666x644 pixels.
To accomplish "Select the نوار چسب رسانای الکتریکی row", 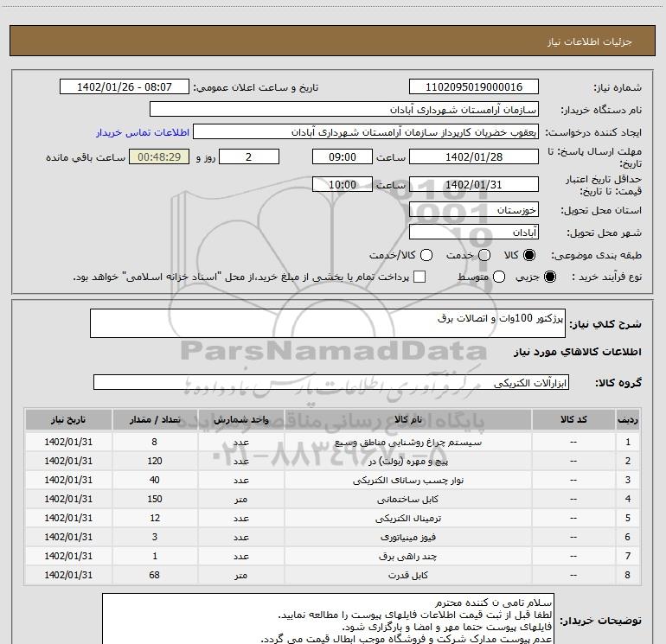I will point(333,480).
